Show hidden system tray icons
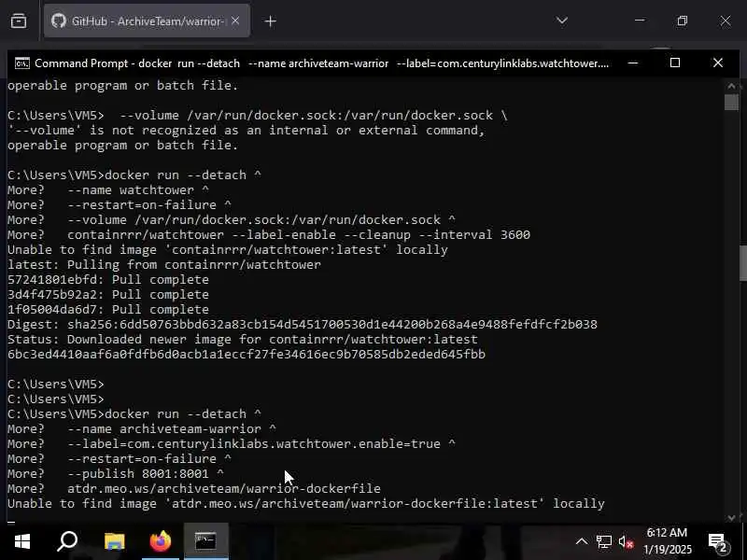This screenshot has width=747, height=560. click(582, 541)
